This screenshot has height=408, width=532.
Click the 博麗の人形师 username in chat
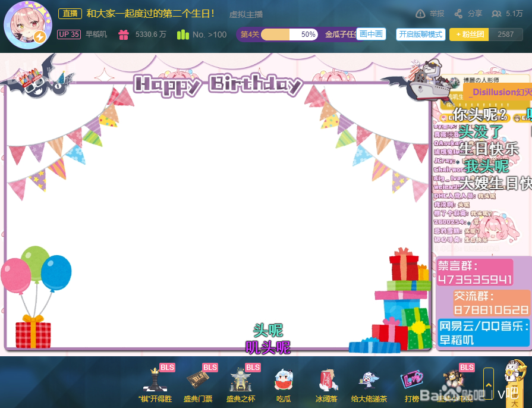coord(481,80)
